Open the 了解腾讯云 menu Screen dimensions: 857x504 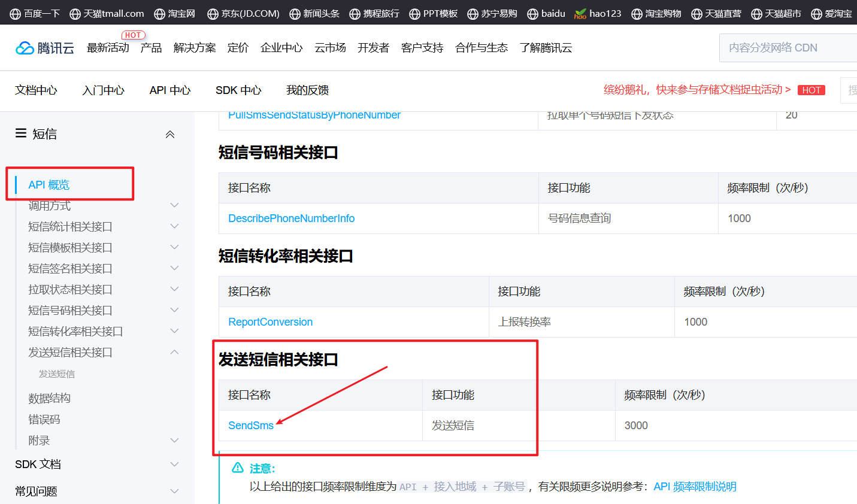pyautogui.click(x=546, y=48)
